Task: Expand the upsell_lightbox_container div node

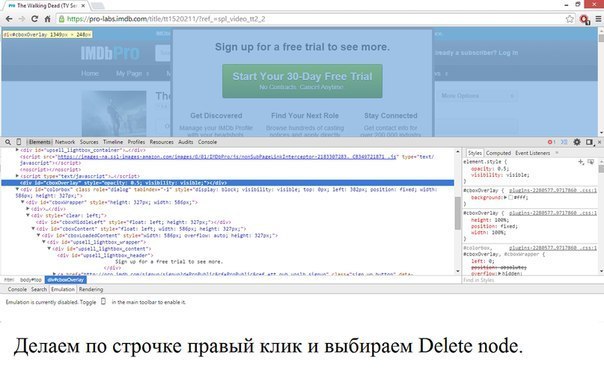Action: pyautogui.click(x=17, y=150)
